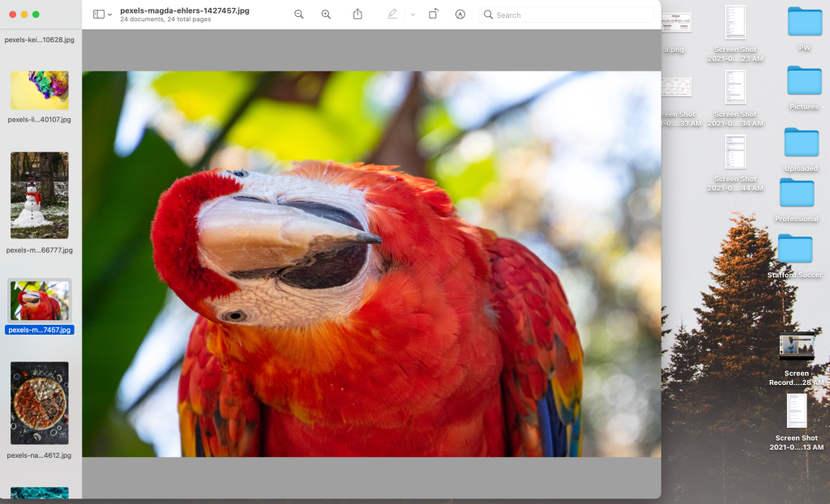
Task: Select the Screen Recording file icon
Action: pyautogui.click(x=796, y=348)
